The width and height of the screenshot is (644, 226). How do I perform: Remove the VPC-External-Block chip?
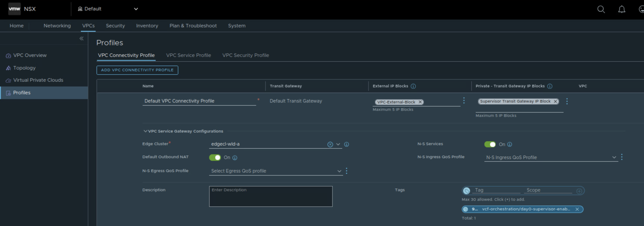[x=420, y=102]
